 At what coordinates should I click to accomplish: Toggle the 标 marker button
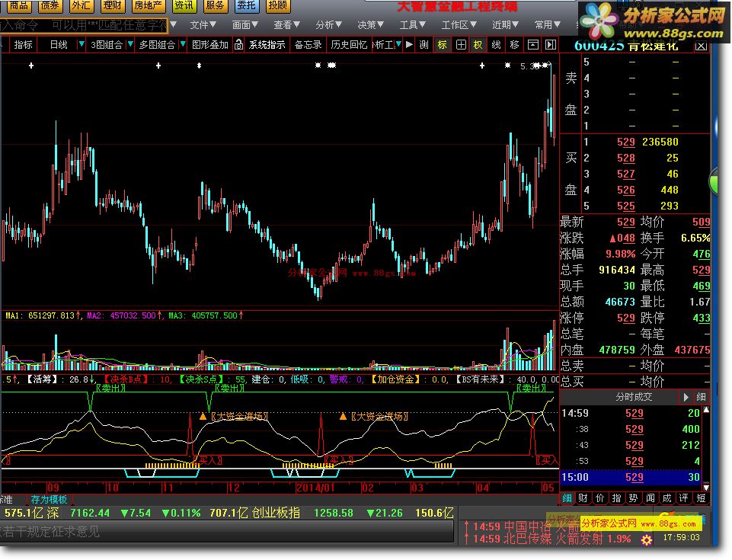pyautogui.click(x=442, y=44)
